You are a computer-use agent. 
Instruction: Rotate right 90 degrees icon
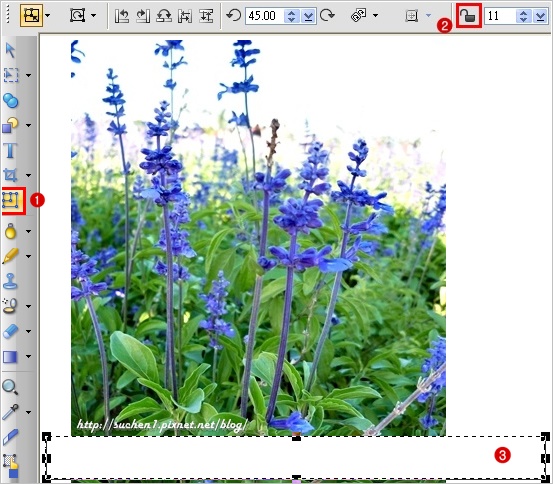[143, 16]
